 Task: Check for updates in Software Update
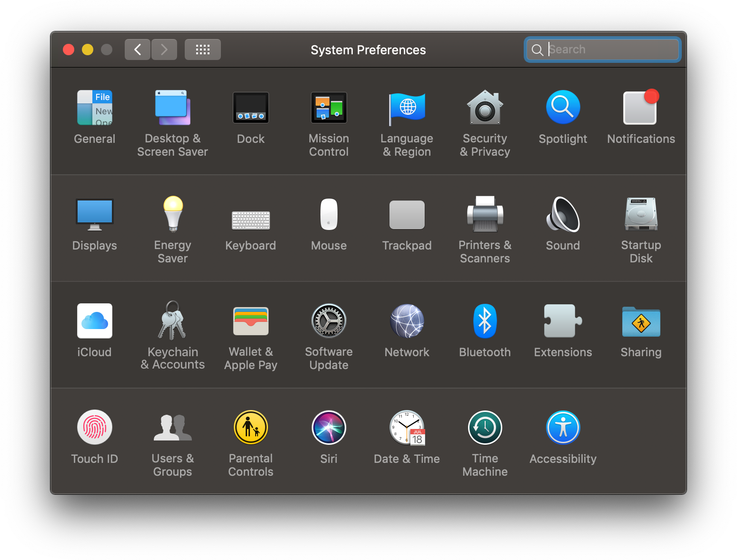329,320
